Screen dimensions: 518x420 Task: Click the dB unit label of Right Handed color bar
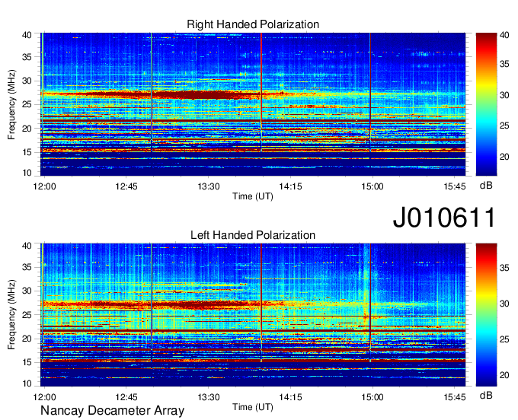(x=486, y=186)
